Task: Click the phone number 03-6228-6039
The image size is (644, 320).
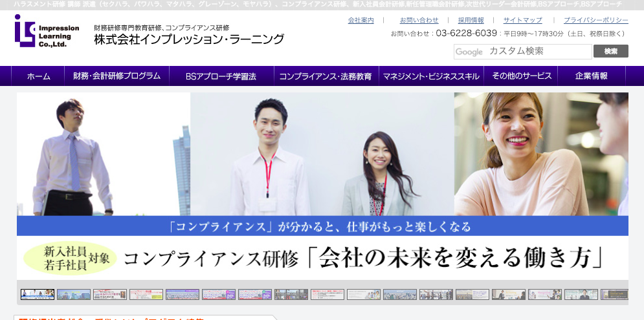Action: (466, 34)
